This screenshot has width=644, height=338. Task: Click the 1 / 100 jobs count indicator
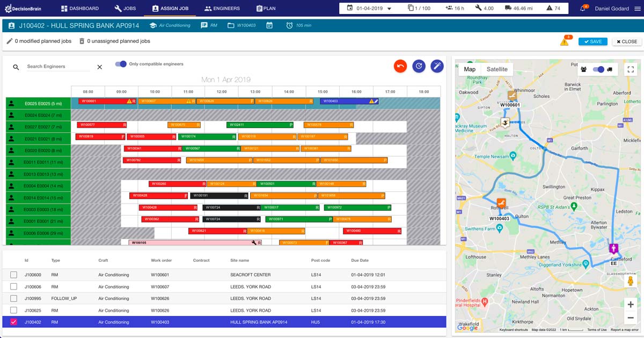click(x=419, y=9)
